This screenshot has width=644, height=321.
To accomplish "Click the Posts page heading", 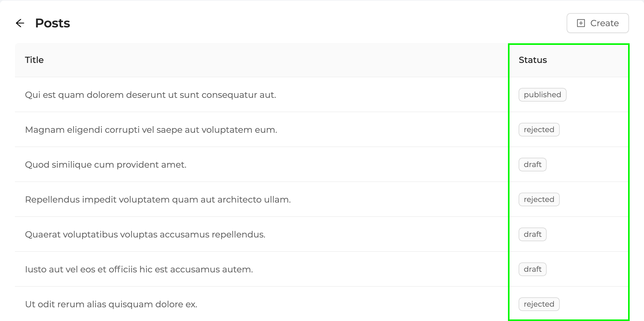I will [x=52, y=23].
